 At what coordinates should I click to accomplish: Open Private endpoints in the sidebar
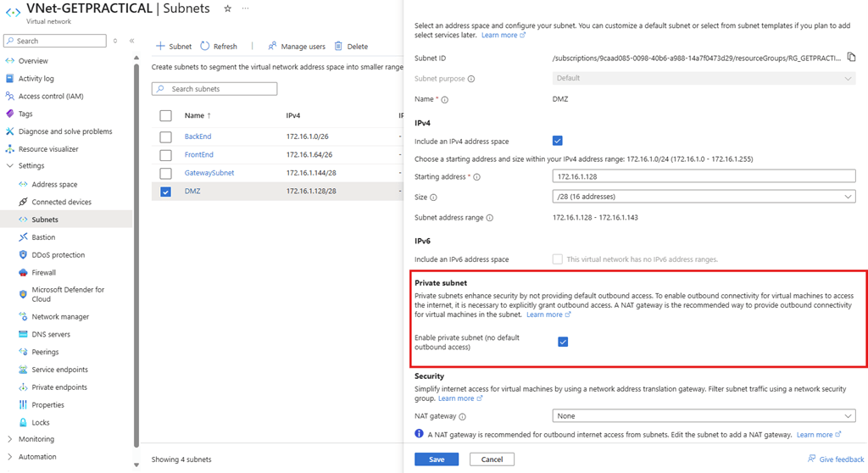tap(59, 387)
